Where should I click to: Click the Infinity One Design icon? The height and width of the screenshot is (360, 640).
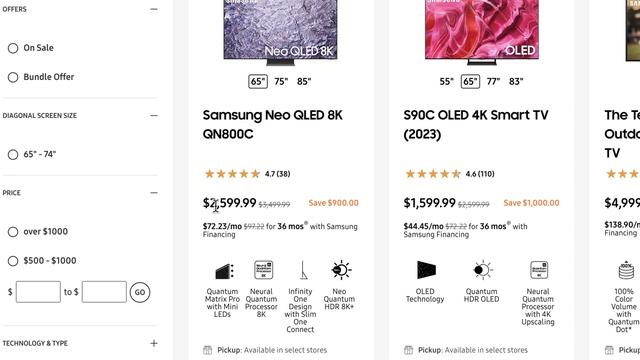tap(302, 270)
